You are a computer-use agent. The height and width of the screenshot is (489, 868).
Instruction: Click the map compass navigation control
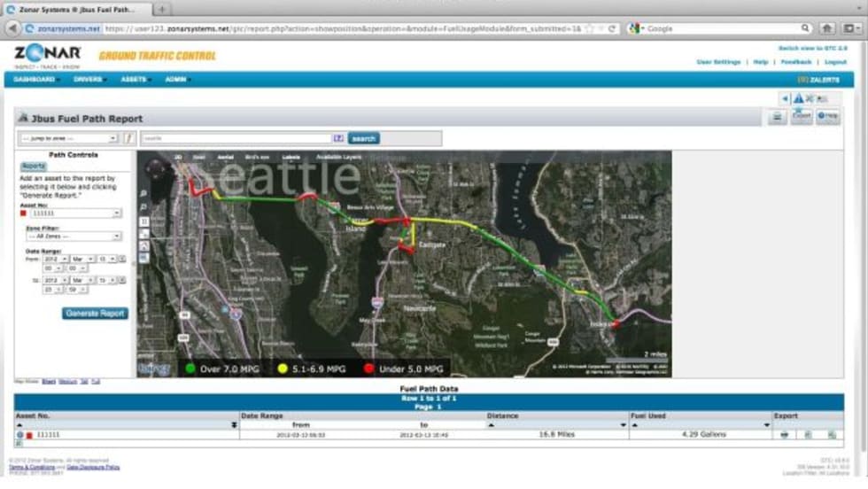click(x=156, y=169)
